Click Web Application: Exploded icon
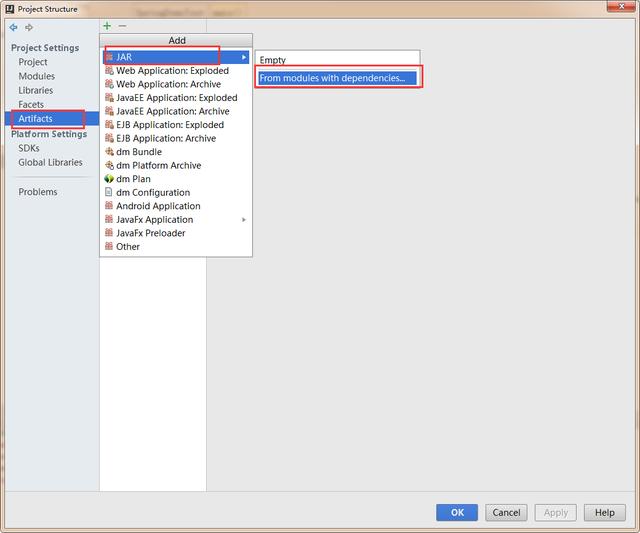Screen dimensions: 640x533 [x=109, y=71]
